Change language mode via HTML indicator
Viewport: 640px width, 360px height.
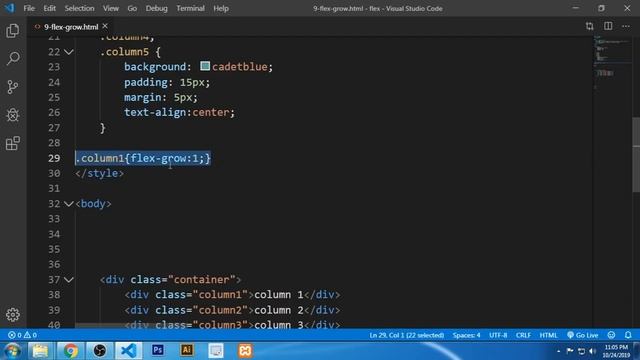(548, 335)
